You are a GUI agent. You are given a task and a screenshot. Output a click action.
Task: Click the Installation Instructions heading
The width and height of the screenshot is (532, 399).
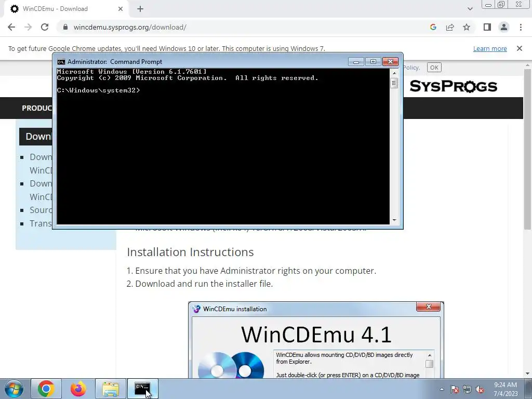(x=190, y=252)
